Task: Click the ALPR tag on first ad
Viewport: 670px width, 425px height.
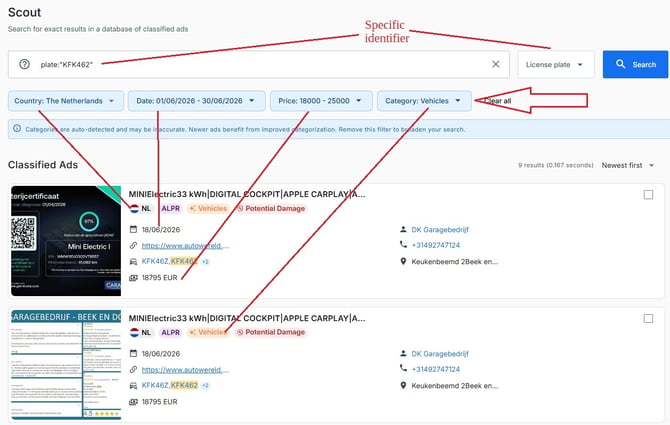Action: pos(170,208)
